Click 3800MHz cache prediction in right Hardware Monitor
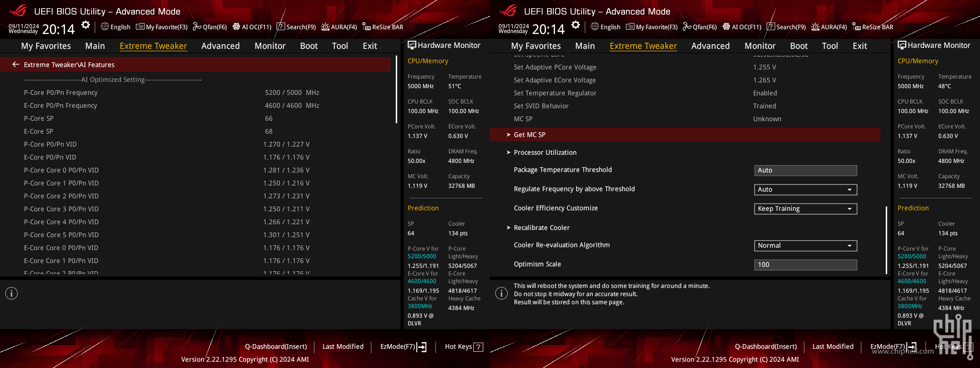980x368 pixels. pyautogui.click(x=910, y=306)
